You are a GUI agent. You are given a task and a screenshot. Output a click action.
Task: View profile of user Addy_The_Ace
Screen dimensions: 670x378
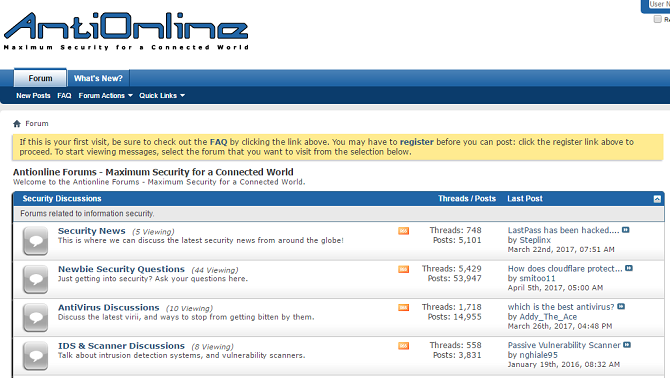pyautogui.click(x=548, y=317)
